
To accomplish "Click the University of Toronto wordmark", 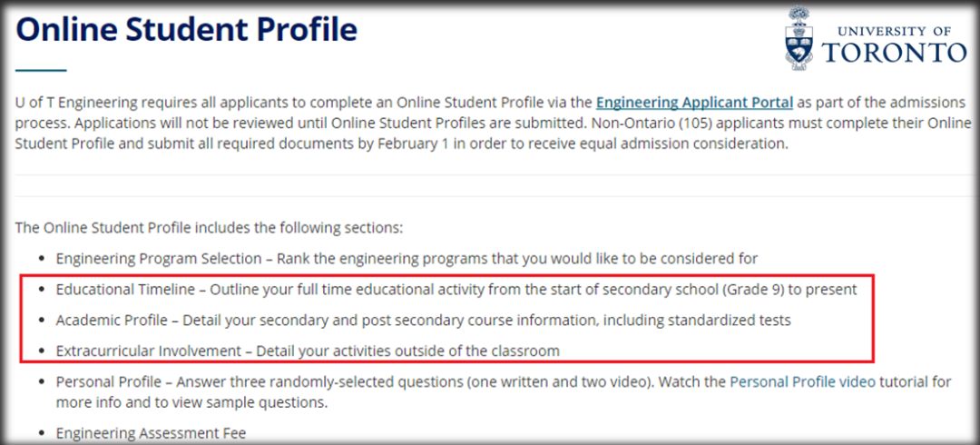I will (894, 45).
